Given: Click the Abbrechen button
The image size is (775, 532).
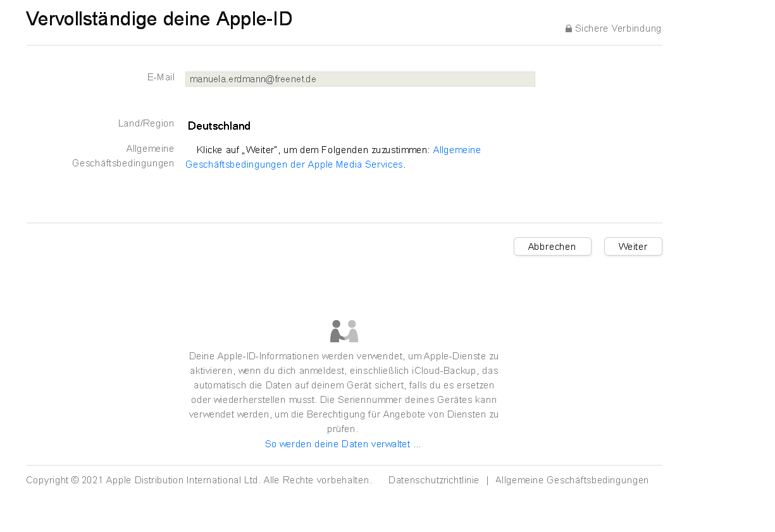Looking at the screenshot, I should [552, 247].
